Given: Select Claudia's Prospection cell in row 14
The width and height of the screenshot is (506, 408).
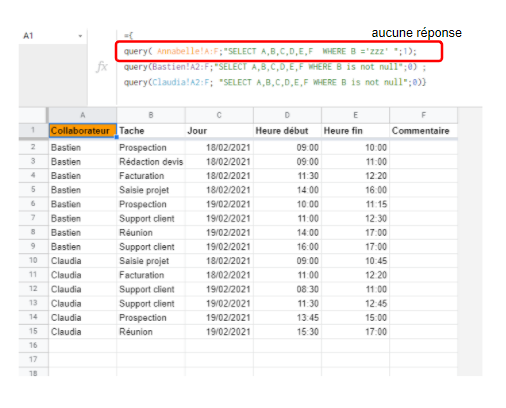Looking at the screenshot, I should (151, 317).
